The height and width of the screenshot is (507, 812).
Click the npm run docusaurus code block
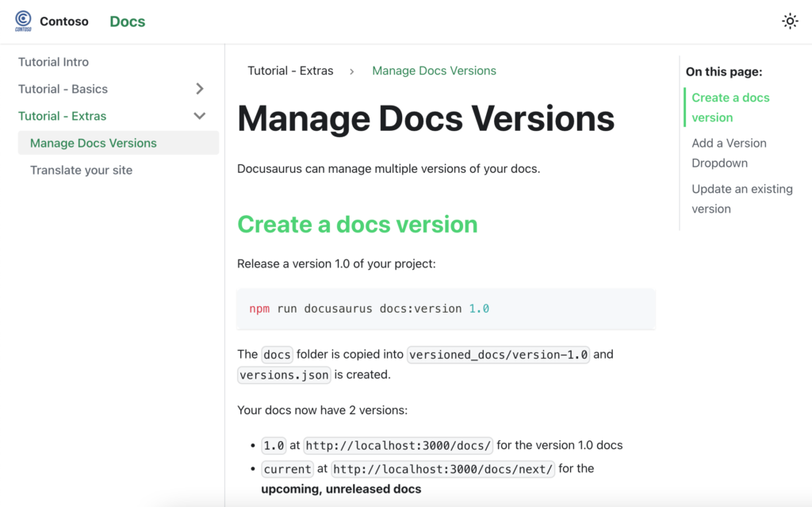446,309
